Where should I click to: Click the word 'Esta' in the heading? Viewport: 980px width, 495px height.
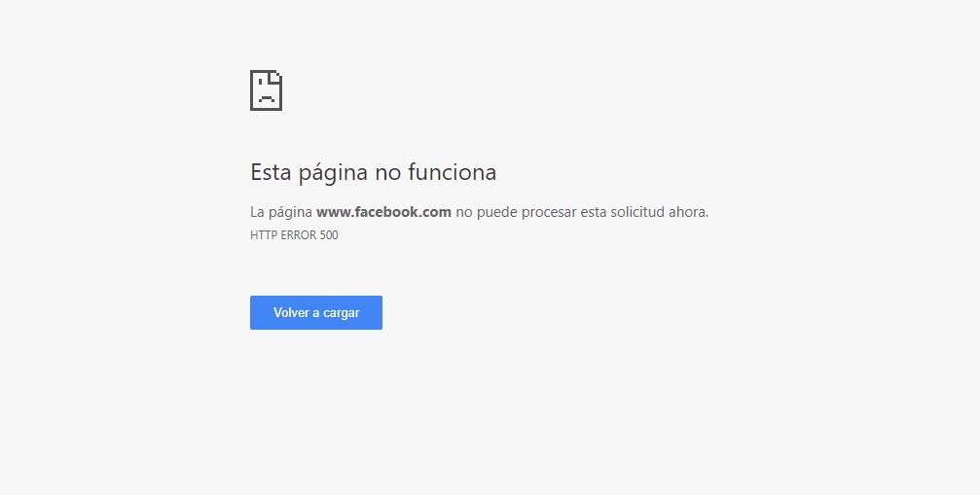(271, 172)
